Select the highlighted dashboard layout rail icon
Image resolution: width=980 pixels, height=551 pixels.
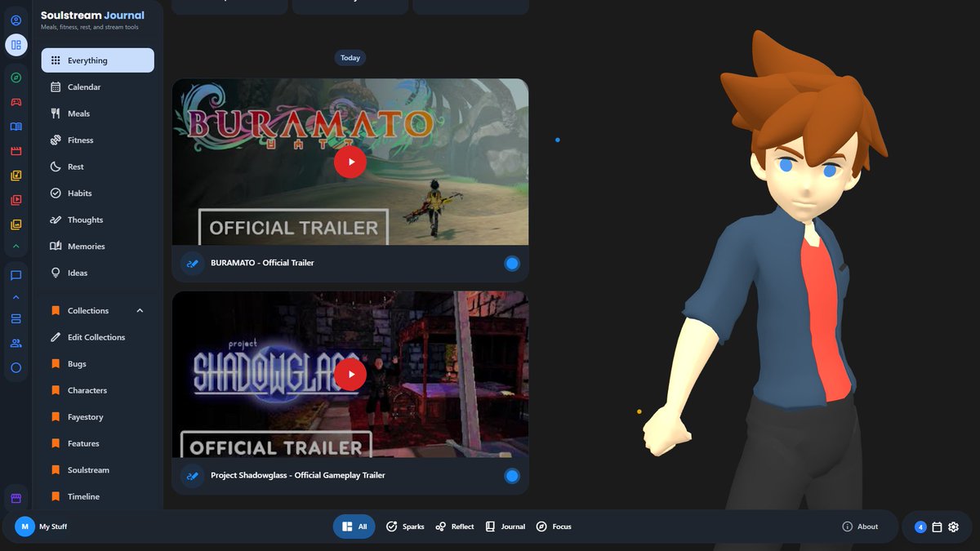tap(16, 45)
